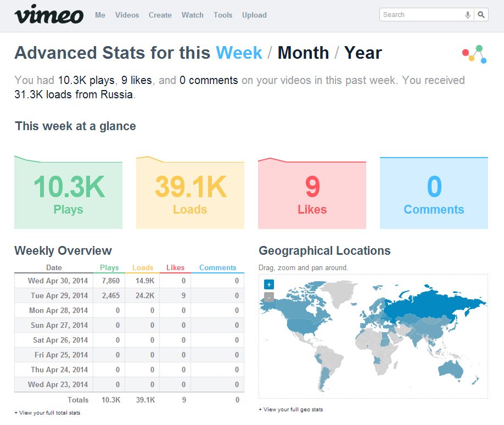Click the magnifying glass search icon
This screenshot has width=504, height=425.
(x=481, y=15)
